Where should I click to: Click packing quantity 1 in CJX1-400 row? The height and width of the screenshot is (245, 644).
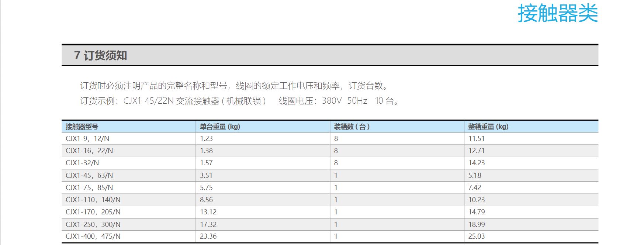336,237
